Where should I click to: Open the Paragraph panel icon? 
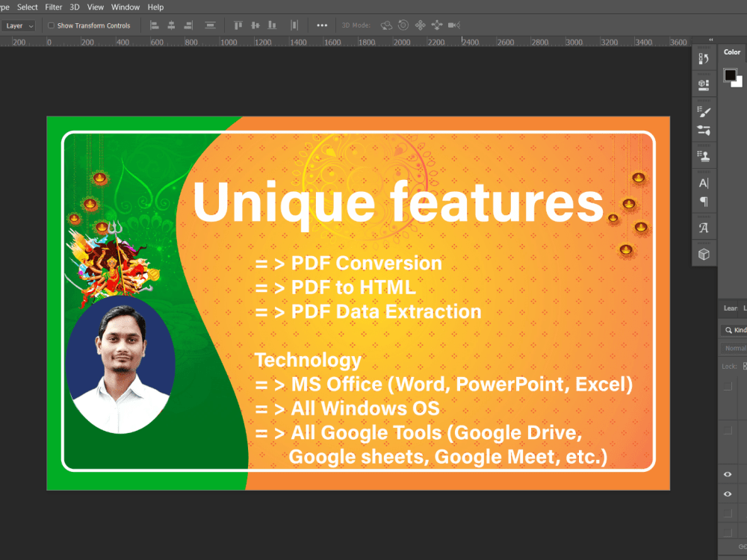point(704,202)
